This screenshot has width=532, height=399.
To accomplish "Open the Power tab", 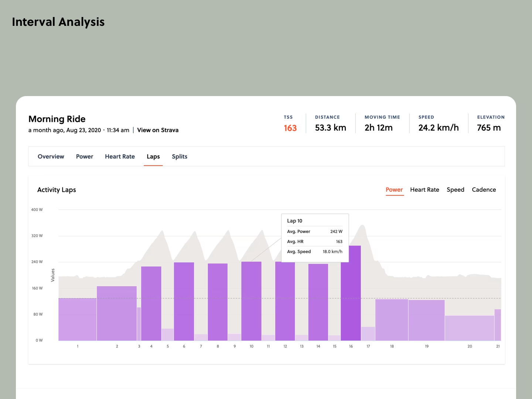I will coord(84,156).
